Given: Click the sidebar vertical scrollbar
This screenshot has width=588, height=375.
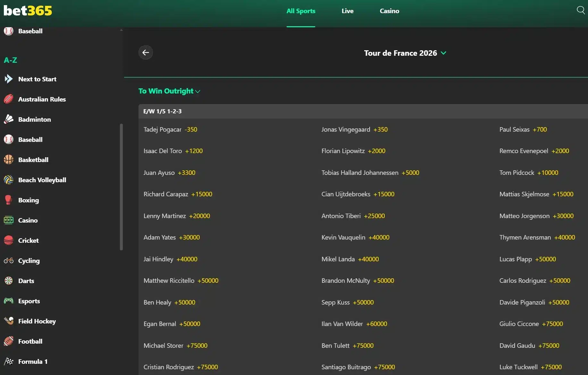Looking at the screenshot, I should (x=121, y=187).
